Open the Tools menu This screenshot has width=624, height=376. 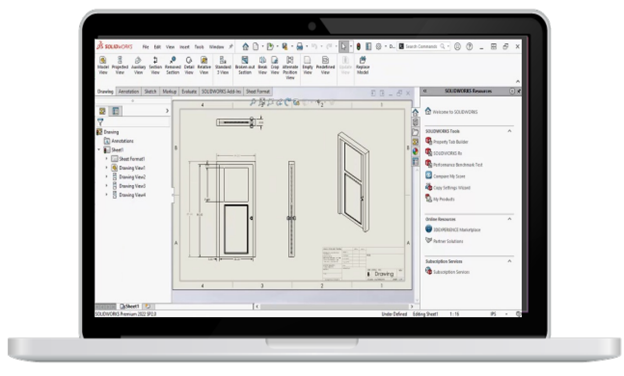199,47
